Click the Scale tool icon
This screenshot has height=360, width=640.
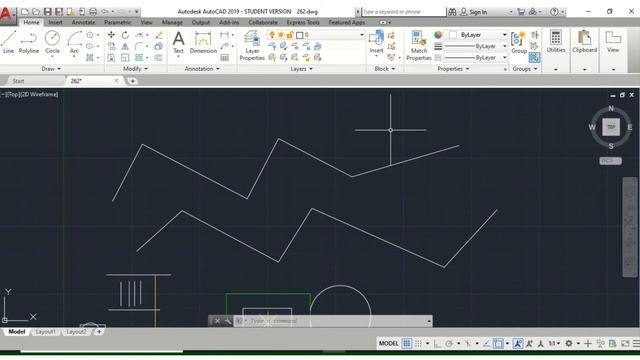(125, 58)
